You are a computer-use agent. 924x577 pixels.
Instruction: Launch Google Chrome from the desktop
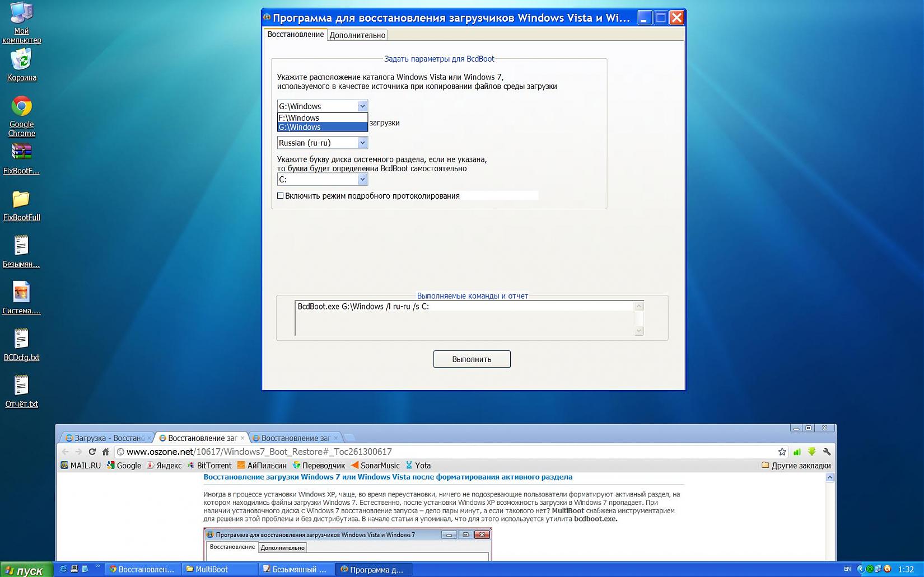tap(21, 116)
